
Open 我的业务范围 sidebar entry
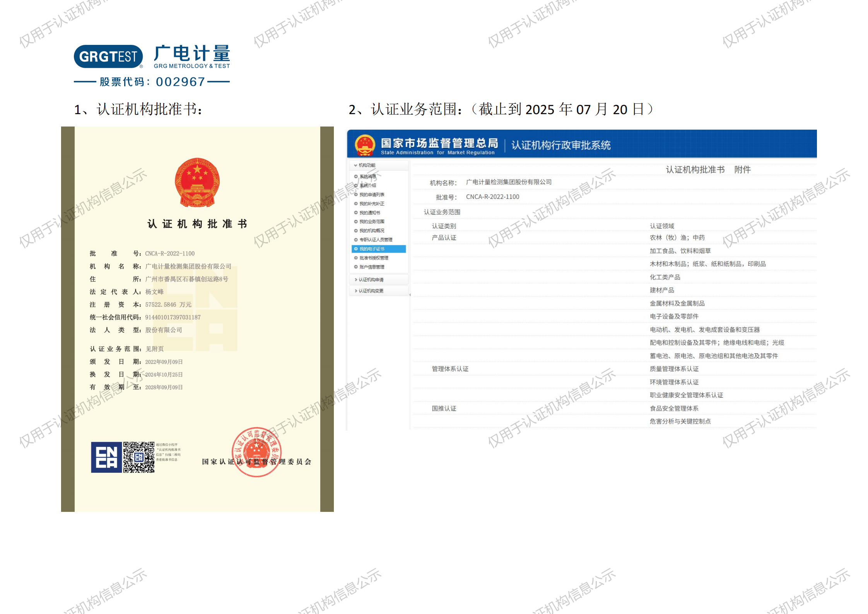372,222
